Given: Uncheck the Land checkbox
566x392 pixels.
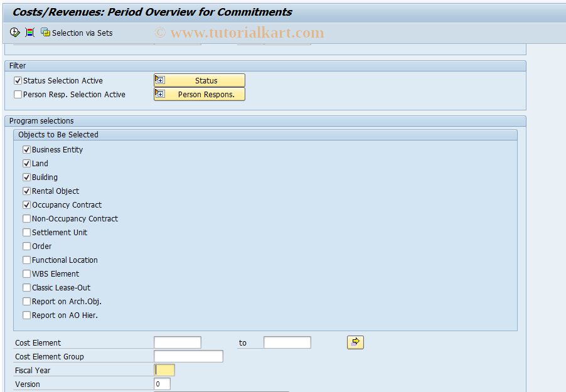Looking at the screenshot, I should [26, 163].
